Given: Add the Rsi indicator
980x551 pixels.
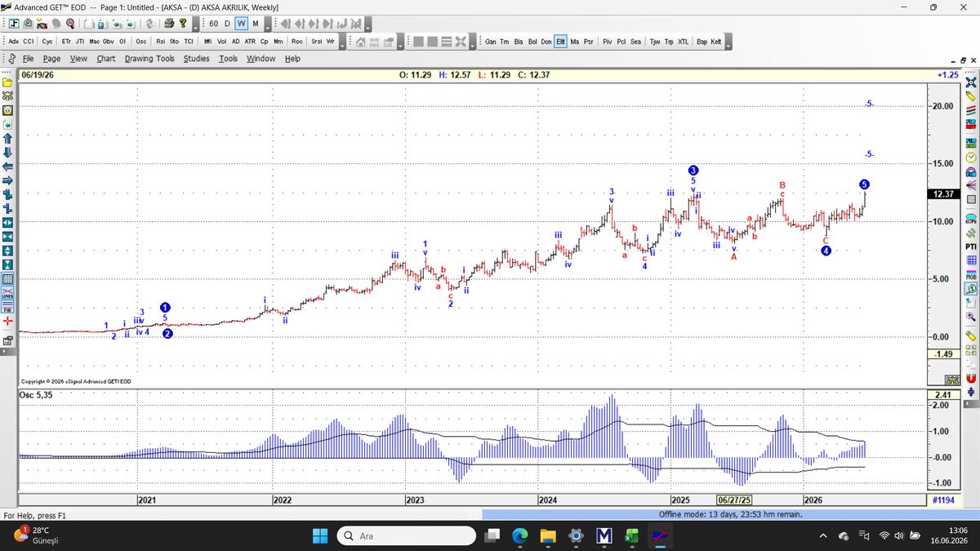Looking at the screenshot, I should [161, 41].
